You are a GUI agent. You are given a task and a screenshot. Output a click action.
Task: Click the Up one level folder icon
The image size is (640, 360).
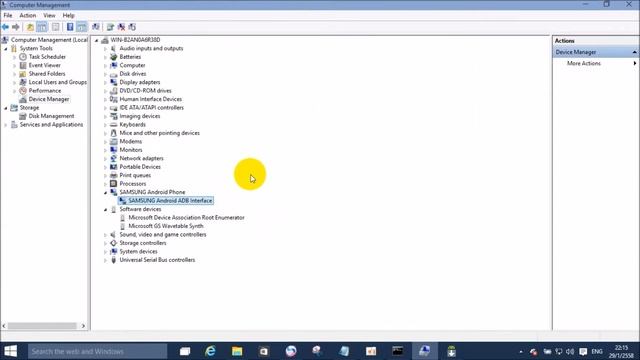pos(30,27)
